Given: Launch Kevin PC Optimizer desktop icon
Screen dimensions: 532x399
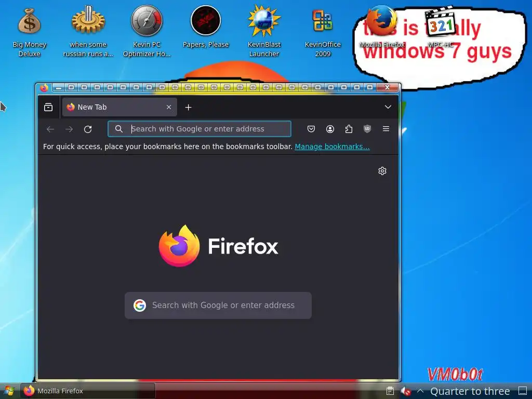Looking at the screenshot, I should [147, 31].
